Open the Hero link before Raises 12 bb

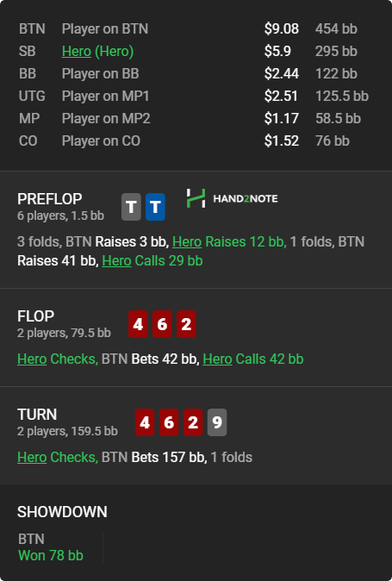click(187, 241)
